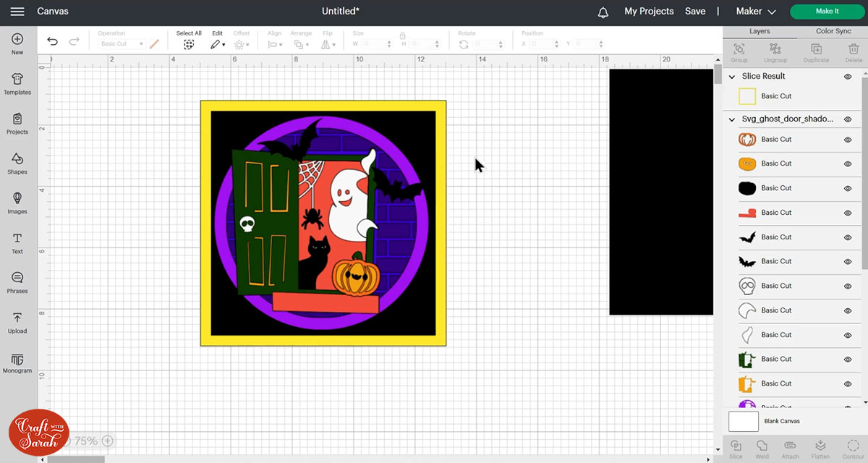
Task: Collapse the Slice Result group
Action: (x=732, y=77)
